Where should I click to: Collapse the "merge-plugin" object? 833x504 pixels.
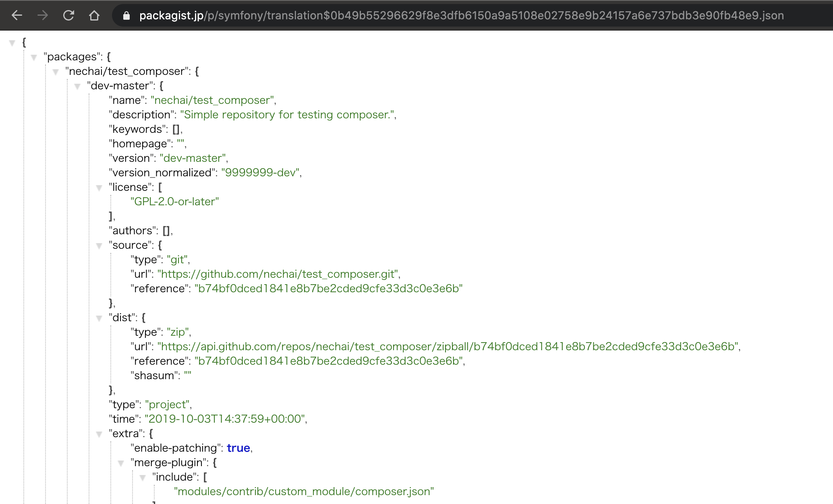(121, 463)
